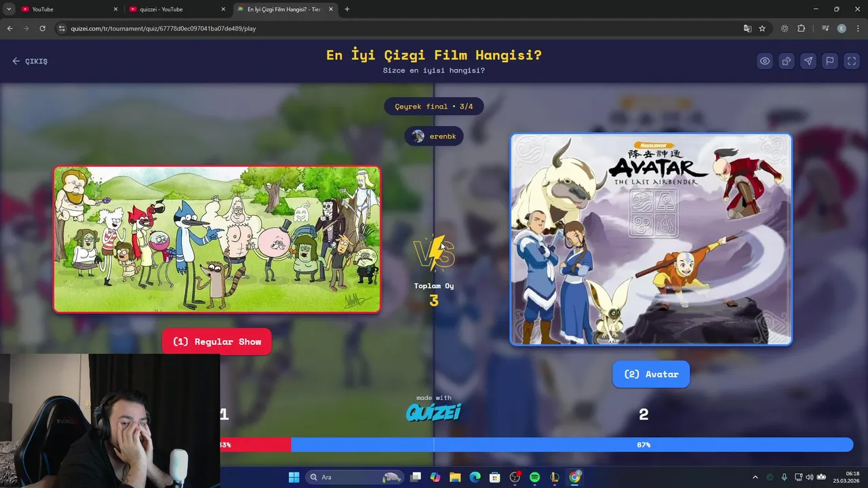This screenshot has width=868, height=488.
Task: Close the En İyi Çizgi Film tab
Action: point(331,9)
